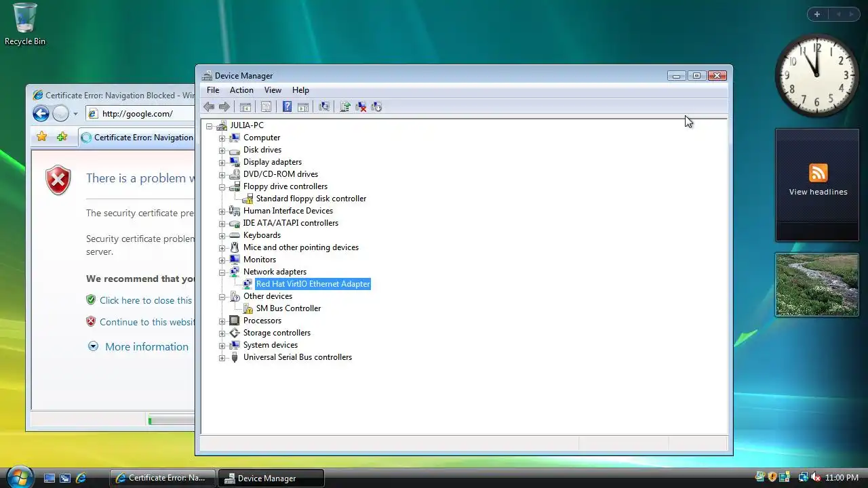Collapse the JULIA-PC root node
The height and width of the screenshot is (488, 868).
coord(209,125)
